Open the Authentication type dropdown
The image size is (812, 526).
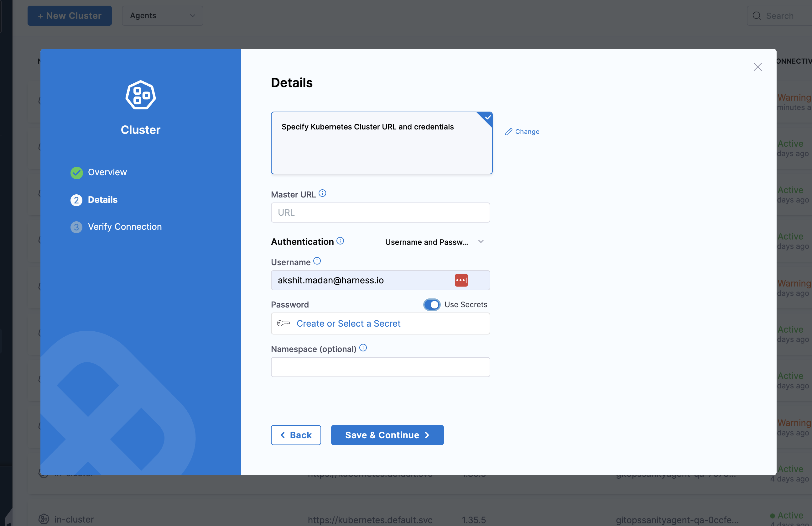point(434,242)
